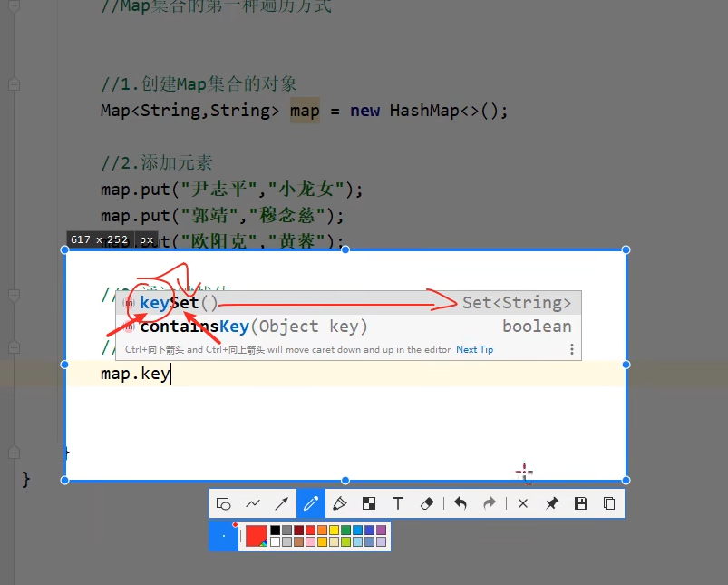The width and height of the screenshot is (728, 585).
Task: Pick the light gray color swatch
Action: (x=286, y=541)
